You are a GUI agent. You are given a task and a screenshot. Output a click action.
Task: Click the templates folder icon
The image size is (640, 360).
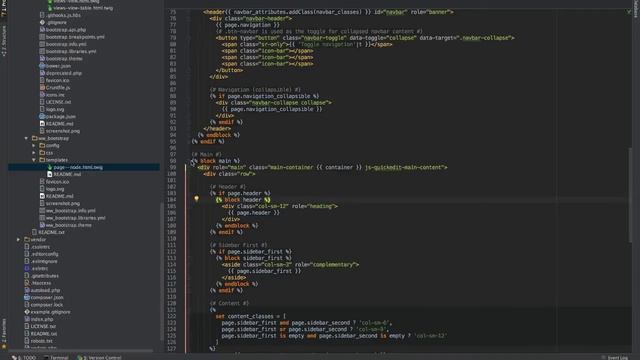tap(42, 160)
